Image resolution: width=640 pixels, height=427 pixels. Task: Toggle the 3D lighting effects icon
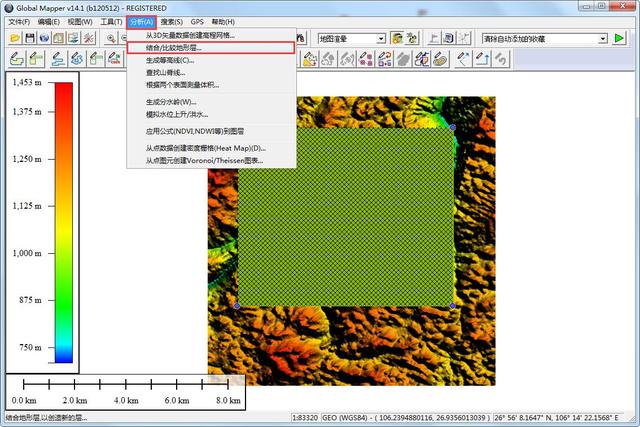click(412, 38)
